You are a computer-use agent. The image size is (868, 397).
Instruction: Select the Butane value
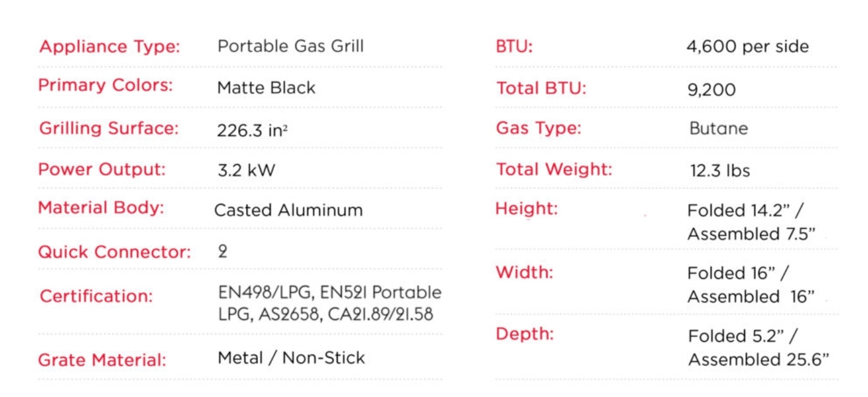[x=718, y=128]
